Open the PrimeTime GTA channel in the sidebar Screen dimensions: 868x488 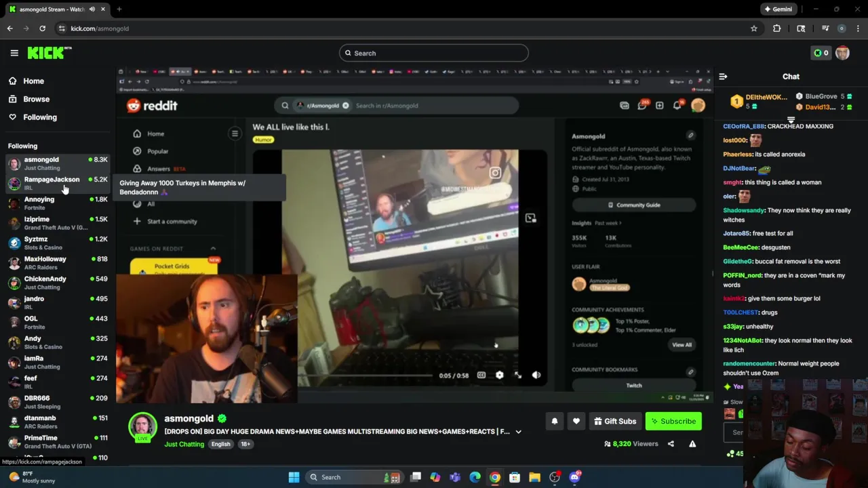pos(58,441)
